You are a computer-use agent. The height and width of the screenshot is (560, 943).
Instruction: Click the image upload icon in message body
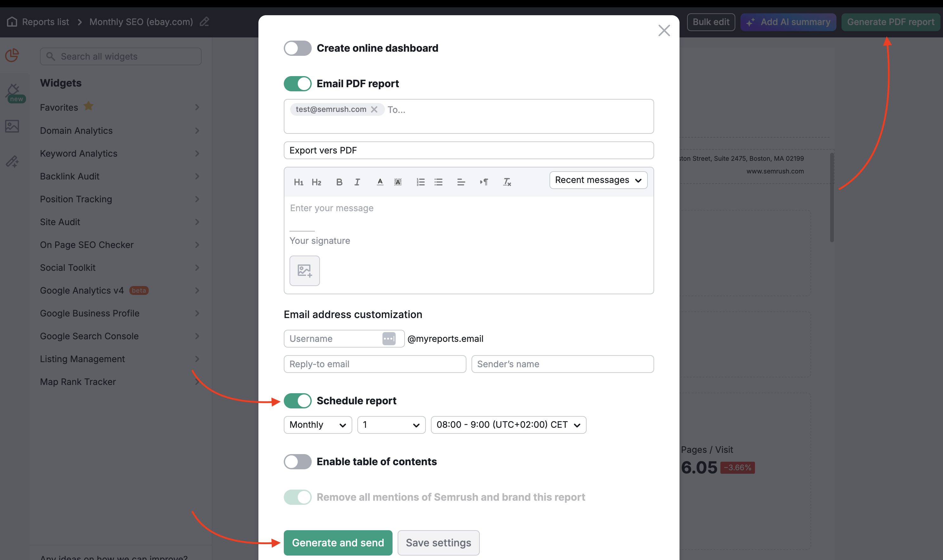[x=305, y=271]
